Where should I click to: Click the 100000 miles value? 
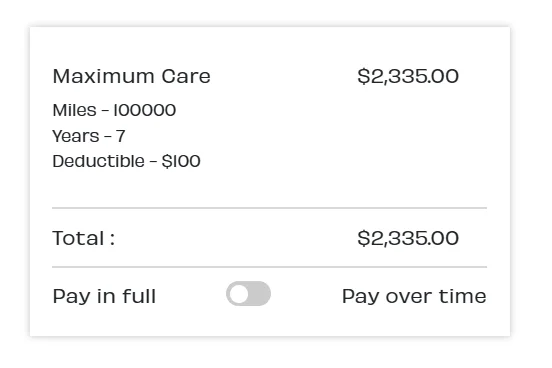coord(145,110)
